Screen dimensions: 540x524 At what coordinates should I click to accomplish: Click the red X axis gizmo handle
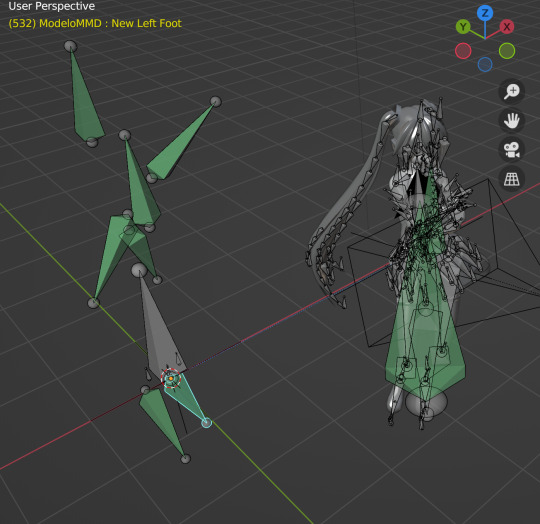[507, 27]
